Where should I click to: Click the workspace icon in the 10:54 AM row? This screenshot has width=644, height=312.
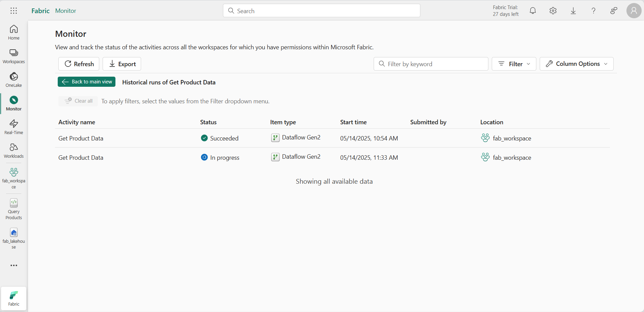(485, 138)
